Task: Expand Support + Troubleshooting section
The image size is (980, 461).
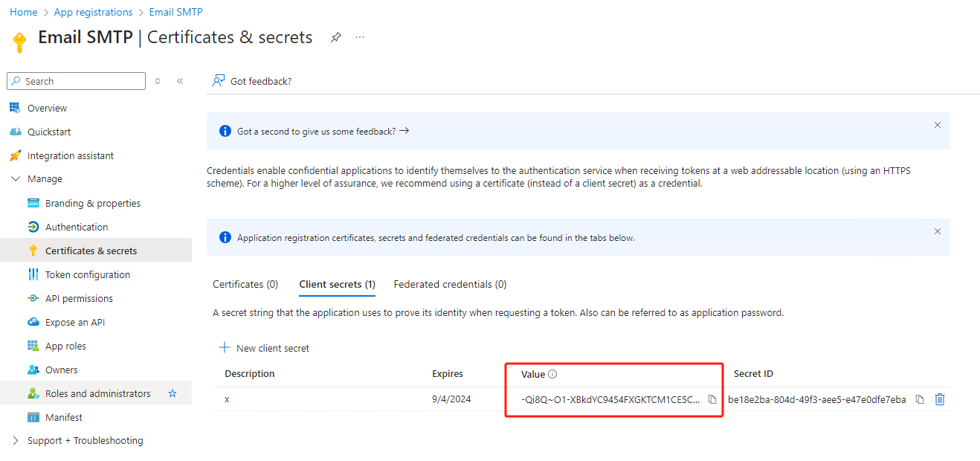Action: (x=16, y=441)
